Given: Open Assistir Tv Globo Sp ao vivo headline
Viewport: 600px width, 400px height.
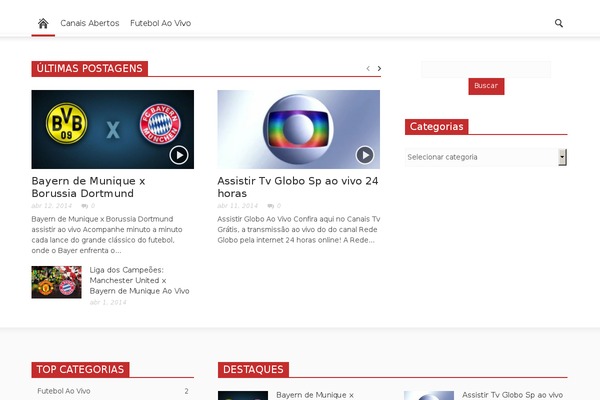Looking at the screenshot, I should [x=298, y=187].
